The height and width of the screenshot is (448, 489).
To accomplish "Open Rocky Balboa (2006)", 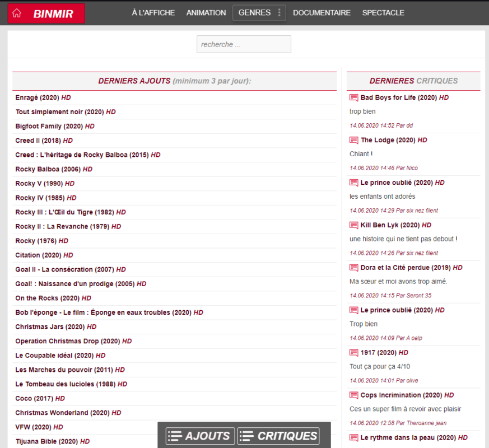I will pyautogui.click(x=54, y=169).
